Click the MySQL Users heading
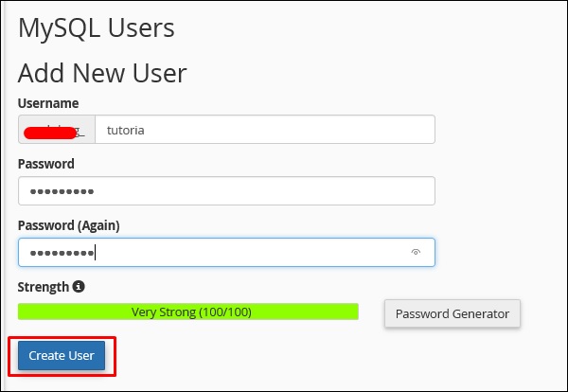The image size is (568, 392). coord(96,28)
